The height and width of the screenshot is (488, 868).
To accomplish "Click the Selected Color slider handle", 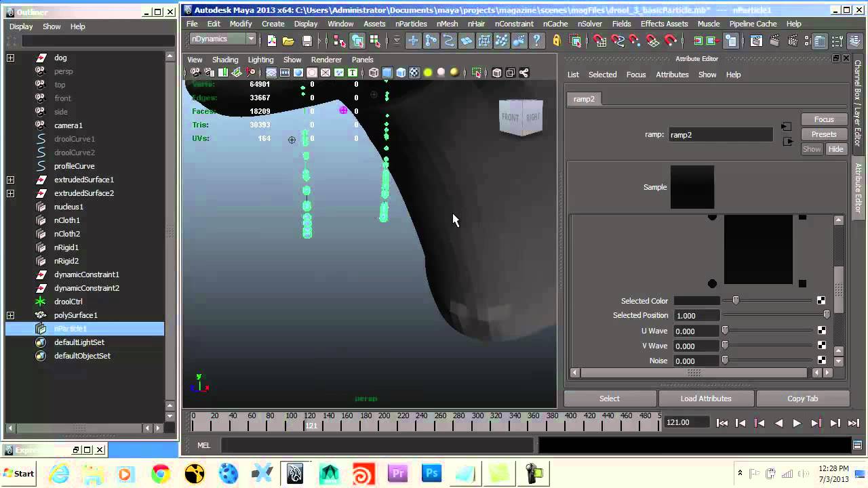I will [x=736, y=300].
